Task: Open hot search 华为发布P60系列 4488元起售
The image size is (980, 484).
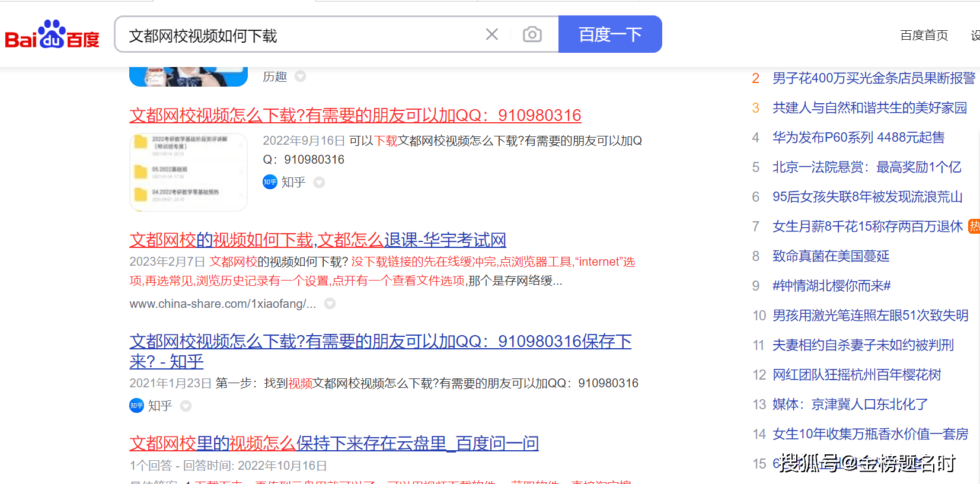Action: click(858, 138)
